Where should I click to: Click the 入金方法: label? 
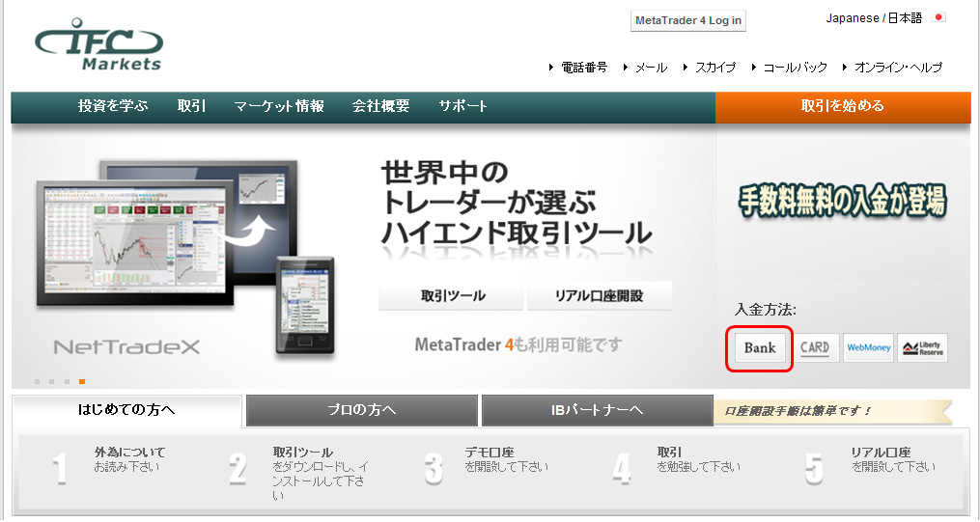coord(766,310)
